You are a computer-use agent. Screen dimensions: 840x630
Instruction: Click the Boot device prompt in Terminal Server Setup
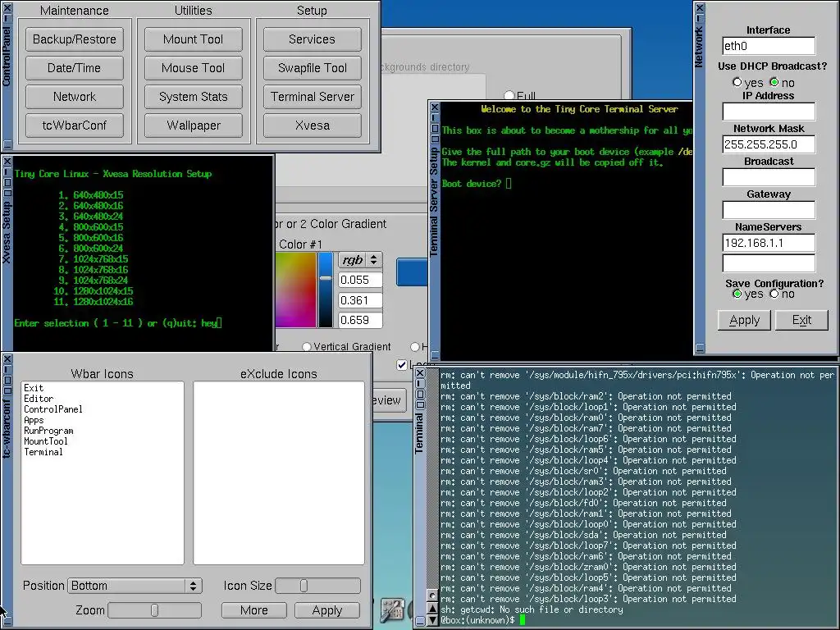(x=477, y=183)
